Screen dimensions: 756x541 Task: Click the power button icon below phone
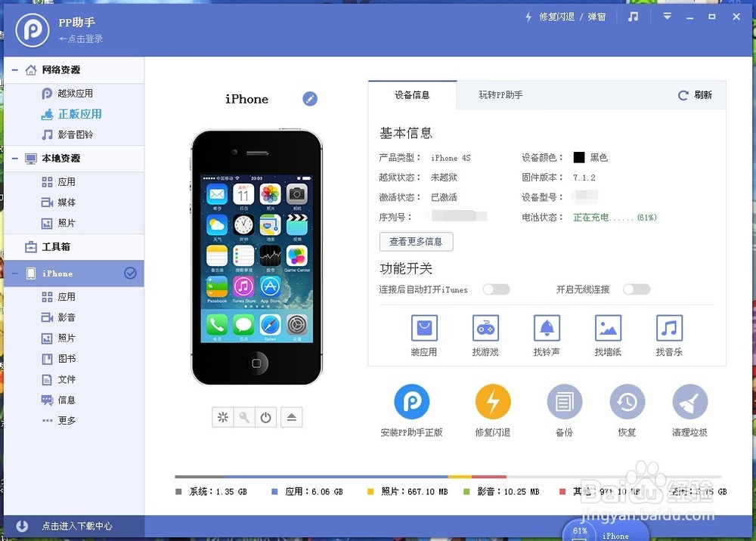pos(265,417)
